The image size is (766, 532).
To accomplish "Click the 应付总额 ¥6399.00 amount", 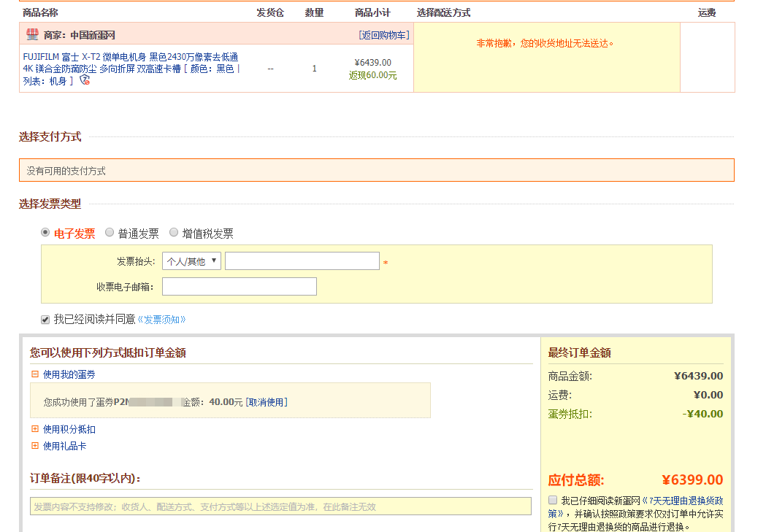I will [x=692, y=479].
